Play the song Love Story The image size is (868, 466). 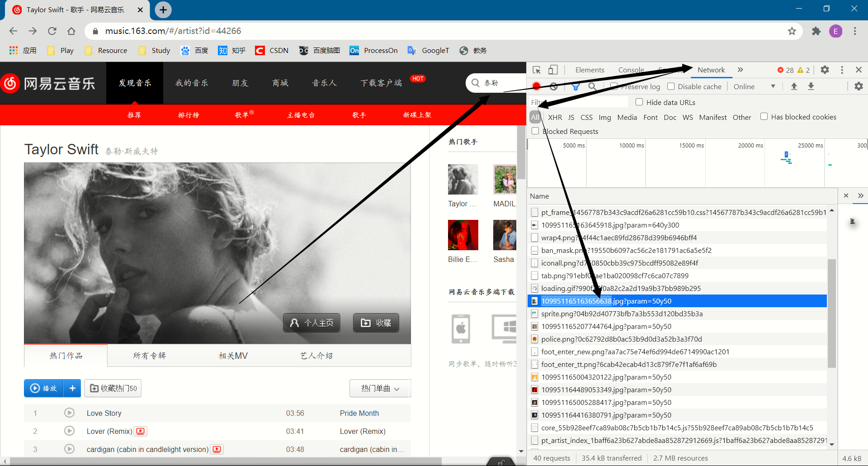[69, 413]
